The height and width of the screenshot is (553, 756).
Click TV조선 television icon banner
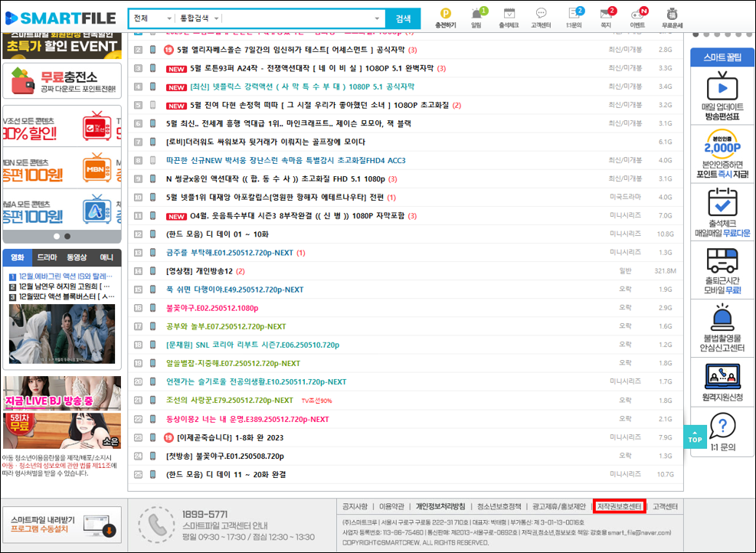coord(97,126)
